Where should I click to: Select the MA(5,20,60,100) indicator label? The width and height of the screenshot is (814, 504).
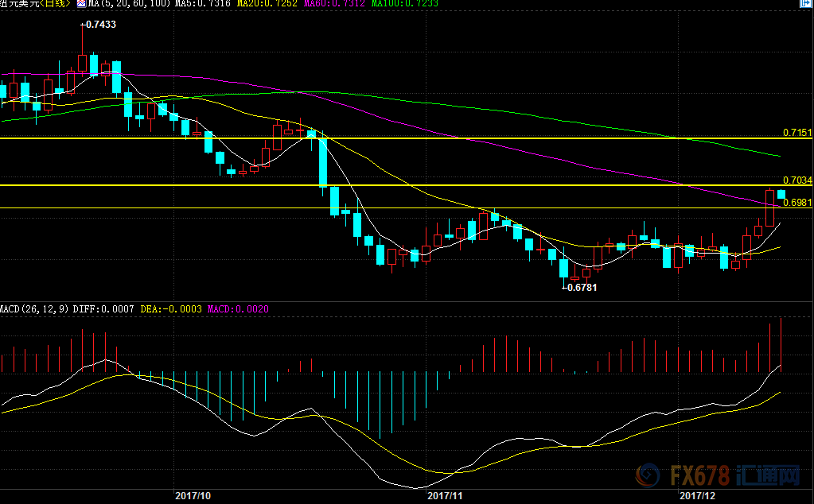click(129, 3)
